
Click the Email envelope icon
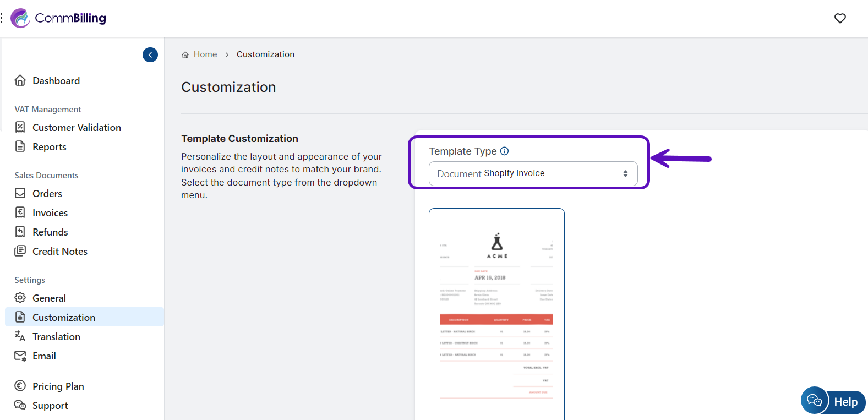coord(20,356)
